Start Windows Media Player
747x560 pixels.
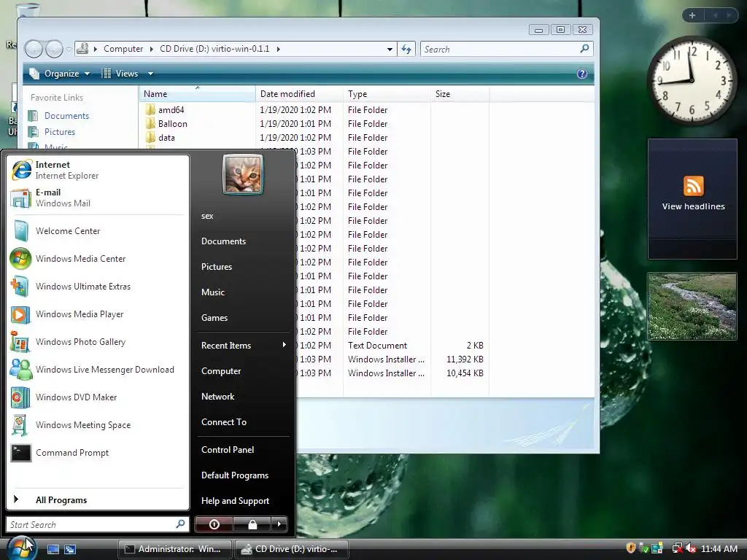[98, 314]
